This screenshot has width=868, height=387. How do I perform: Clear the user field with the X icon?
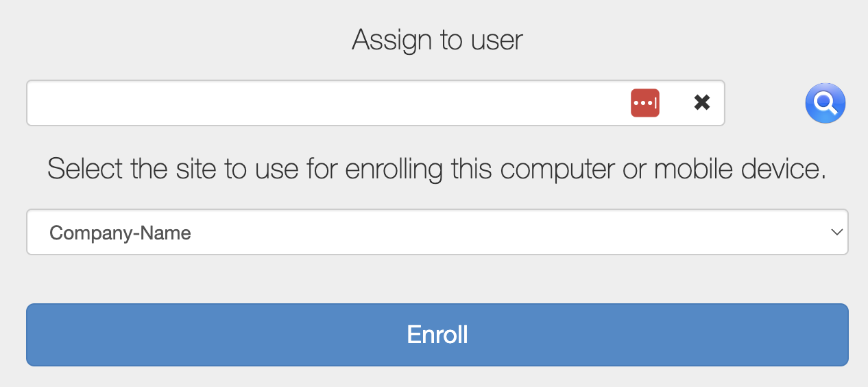coord(701,103)
